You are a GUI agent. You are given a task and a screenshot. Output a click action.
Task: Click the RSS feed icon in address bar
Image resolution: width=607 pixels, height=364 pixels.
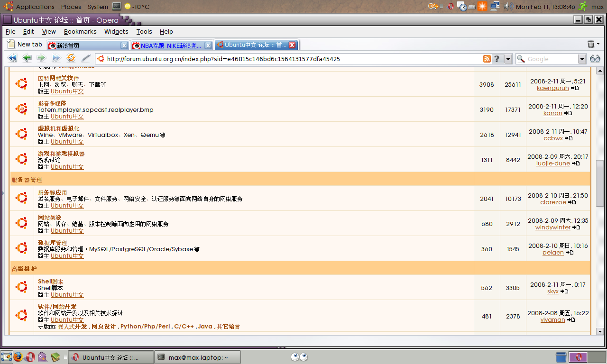click(x=487, y=59)
